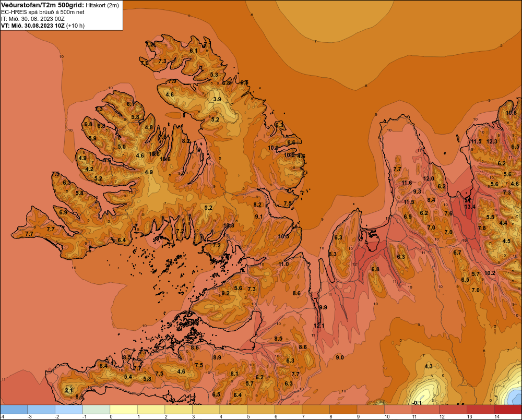Click the 3.9 temperature value
This screenshot has width=522, height=420.
(x=217, y=99)
